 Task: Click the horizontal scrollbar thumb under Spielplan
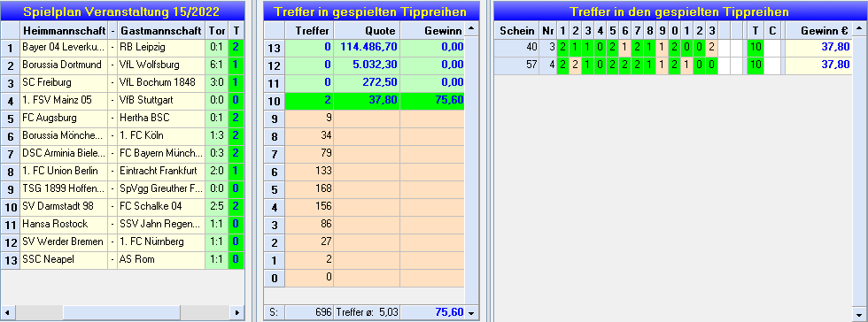click(122, 312)
